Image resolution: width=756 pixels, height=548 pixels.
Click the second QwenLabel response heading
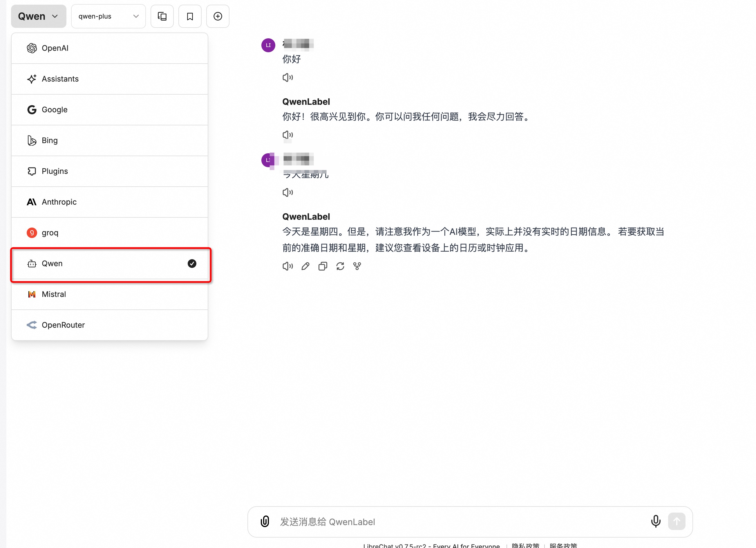pos(306,217)
